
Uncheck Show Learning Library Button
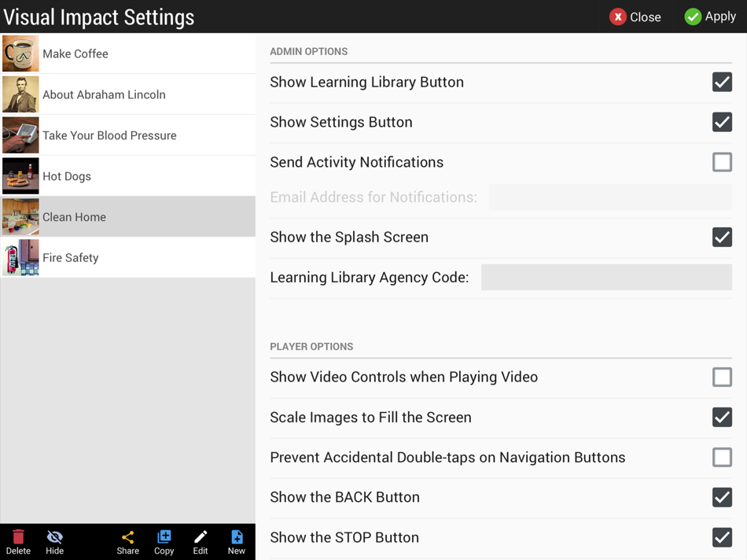pyautogui.click(x=722, y=82)
